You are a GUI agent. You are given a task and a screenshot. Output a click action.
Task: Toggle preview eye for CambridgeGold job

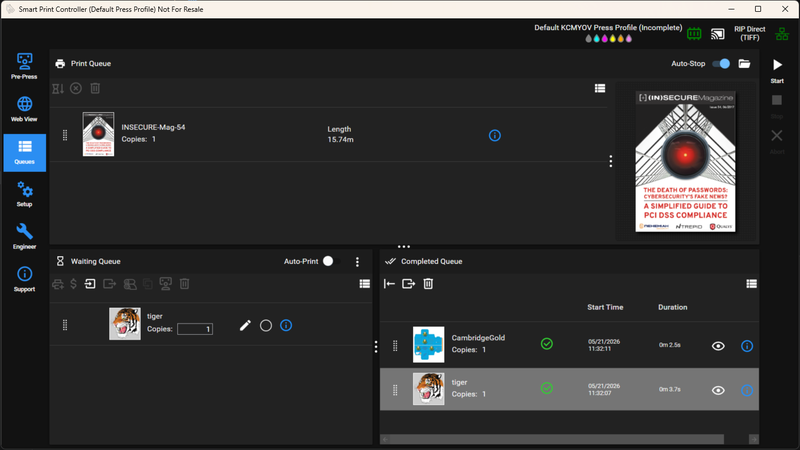[x=718, y=346]
